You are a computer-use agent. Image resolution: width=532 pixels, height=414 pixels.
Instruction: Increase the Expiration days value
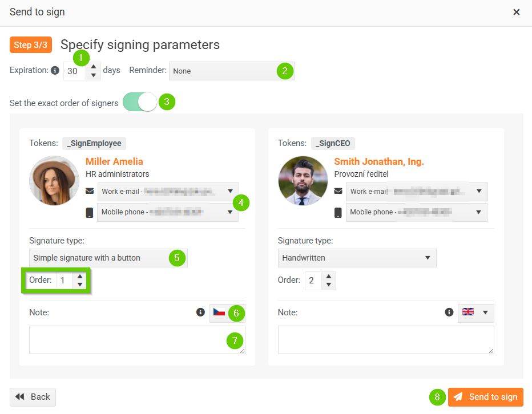pyautogui.click(x=94, y=67)
